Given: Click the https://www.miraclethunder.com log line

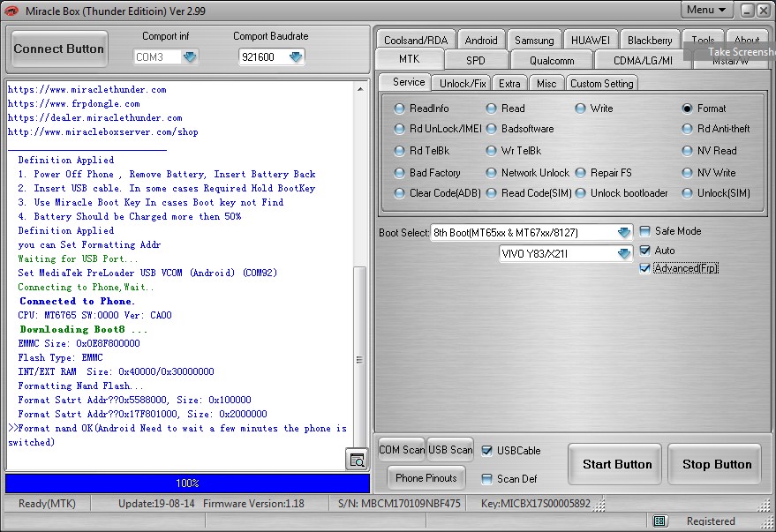Looking at the screenshot, I should 87,89.
